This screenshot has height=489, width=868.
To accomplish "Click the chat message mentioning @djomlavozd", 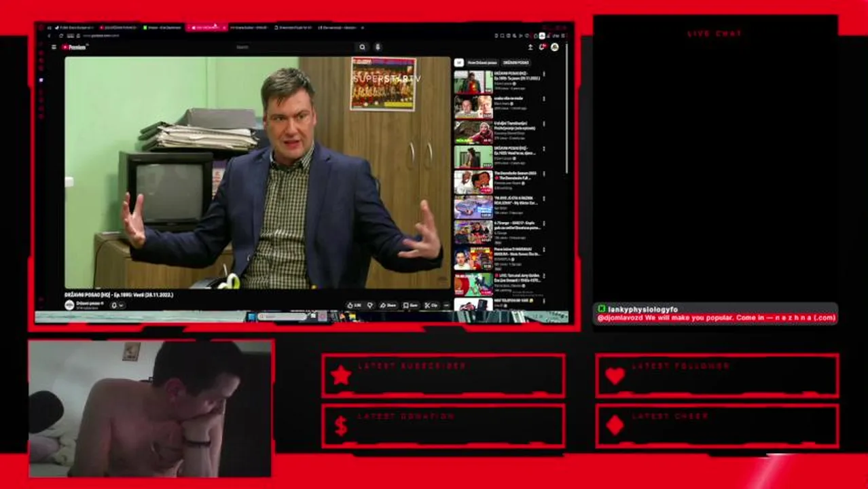I will (716, 318).
